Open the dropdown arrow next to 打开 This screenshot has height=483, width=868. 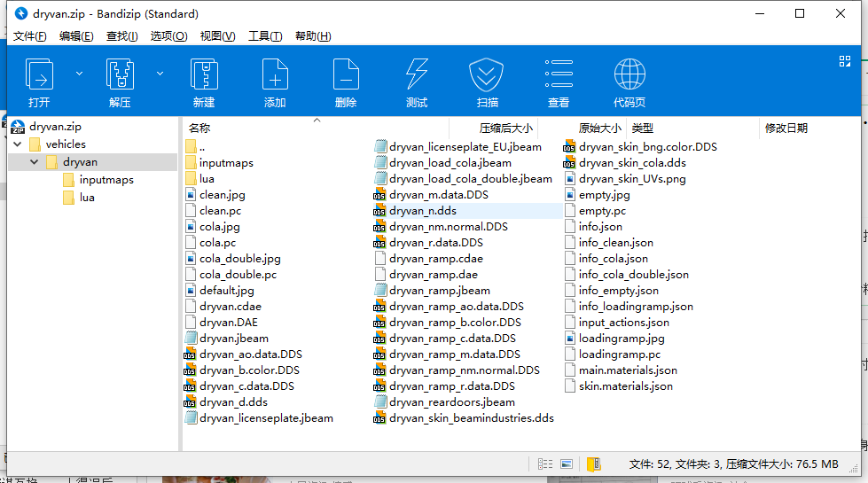[x=79, y=73]
